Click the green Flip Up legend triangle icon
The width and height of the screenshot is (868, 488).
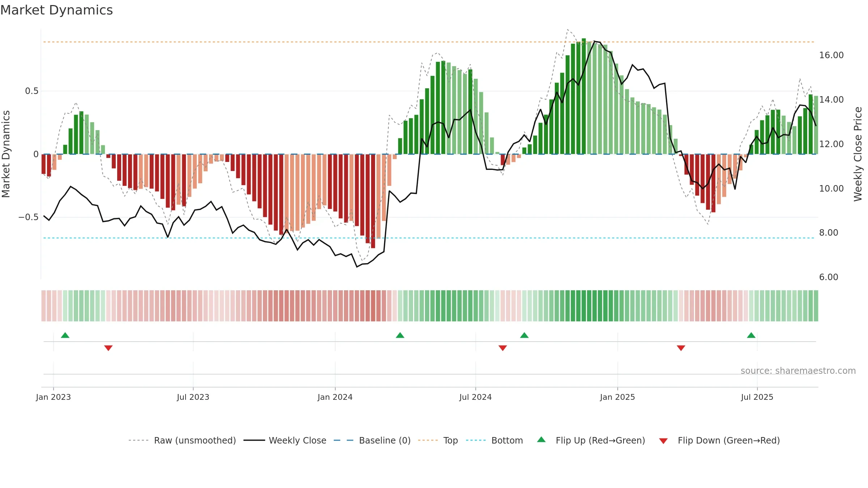pos(541,440)
